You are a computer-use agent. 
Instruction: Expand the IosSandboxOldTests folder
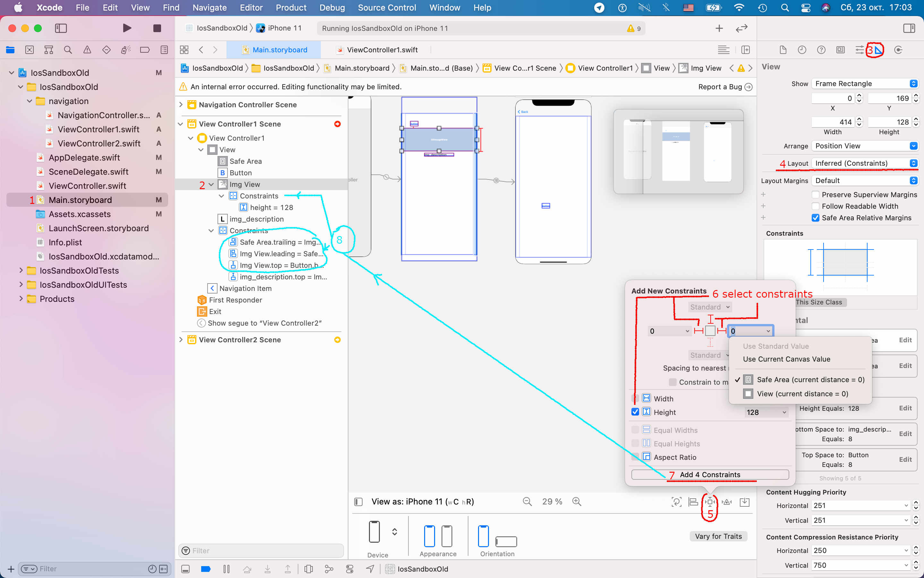click(x=21, y=270)
